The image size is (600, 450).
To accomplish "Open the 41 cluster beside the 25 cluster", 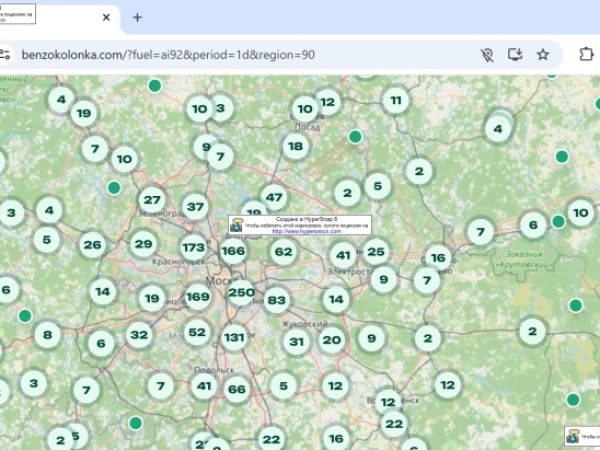I will click(x=343, y=255).
